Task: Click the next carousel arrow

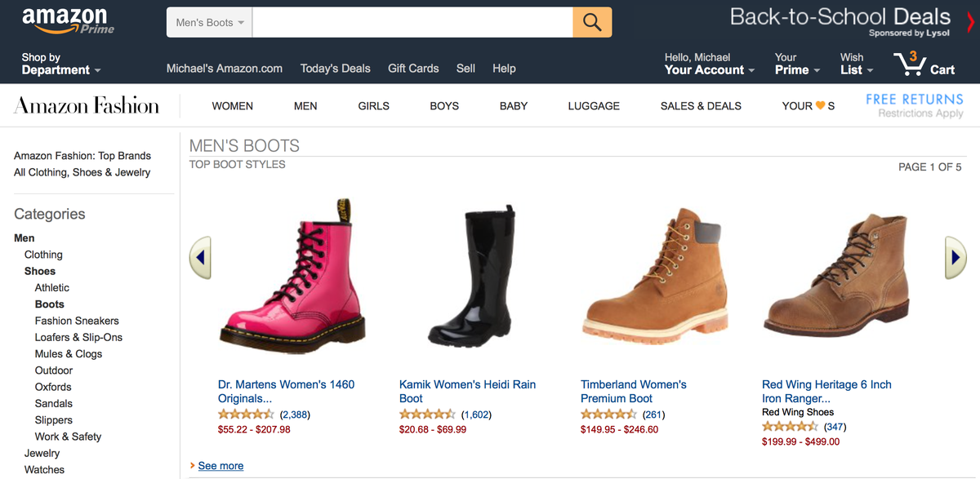Action: tap(955, 257)
